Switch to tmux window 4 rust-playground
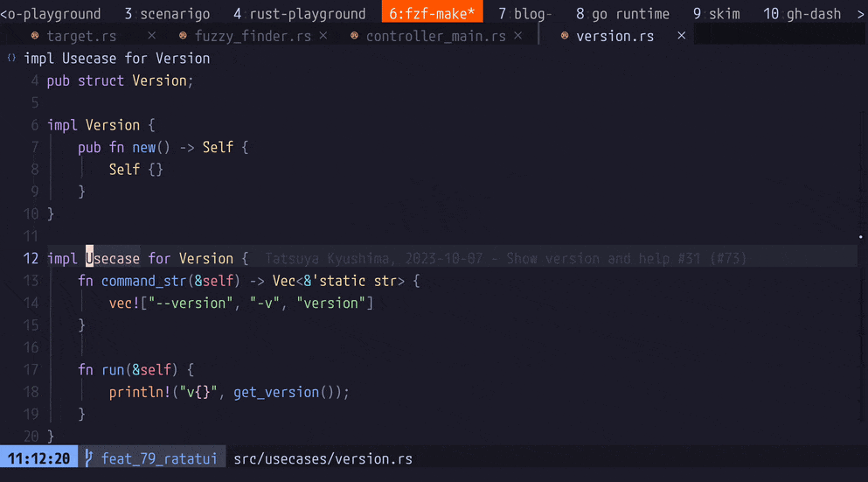This screenshot has width=868, height=482. 300,13
